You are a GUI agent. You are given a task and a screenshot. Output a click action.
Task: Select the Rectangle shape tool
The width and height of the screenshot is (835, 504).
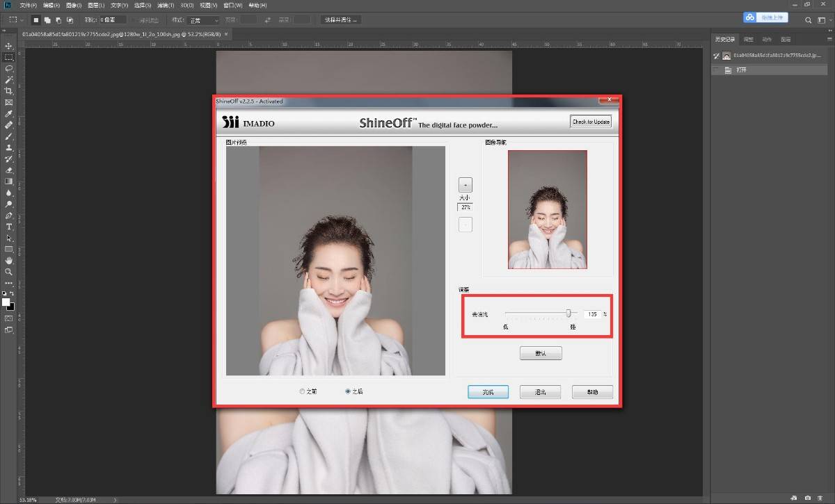click(x=9, y=249)
